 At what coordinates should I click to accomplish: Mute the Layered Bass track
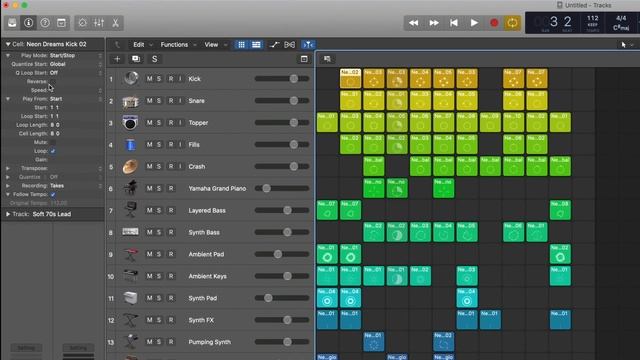149,210
